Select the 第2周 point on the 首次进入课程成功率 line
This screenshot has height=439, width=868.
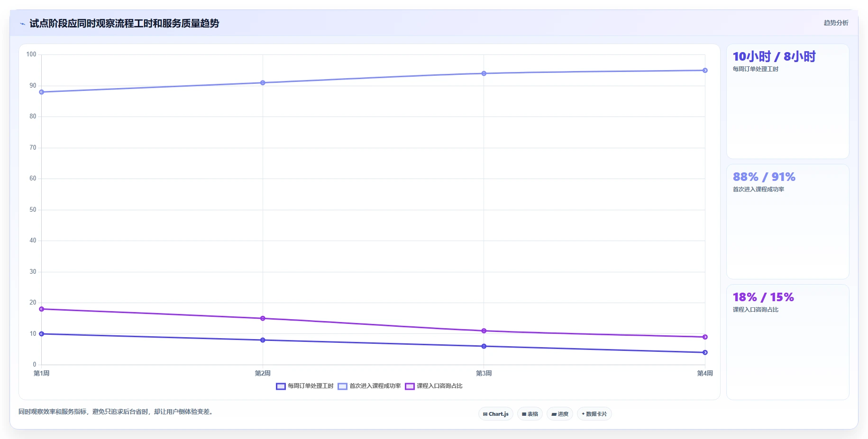tap(263, 83)
